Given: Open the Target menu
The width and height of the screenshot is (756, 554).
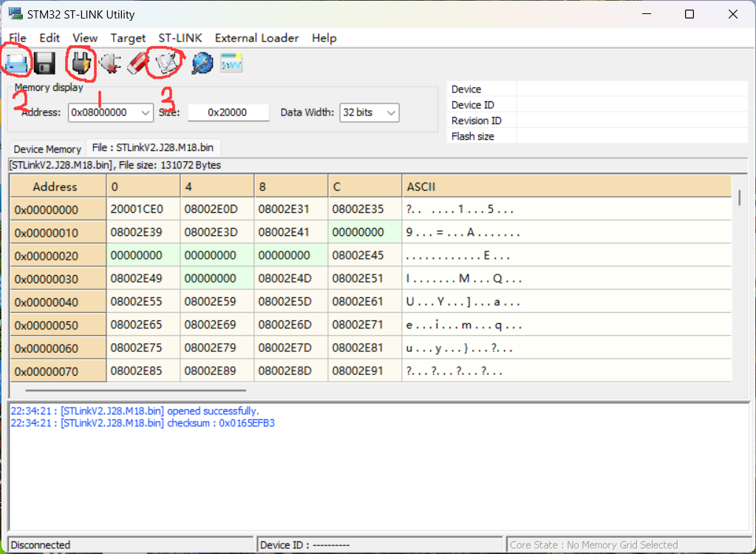Looking at the screenshot, I should coord(128,38).
